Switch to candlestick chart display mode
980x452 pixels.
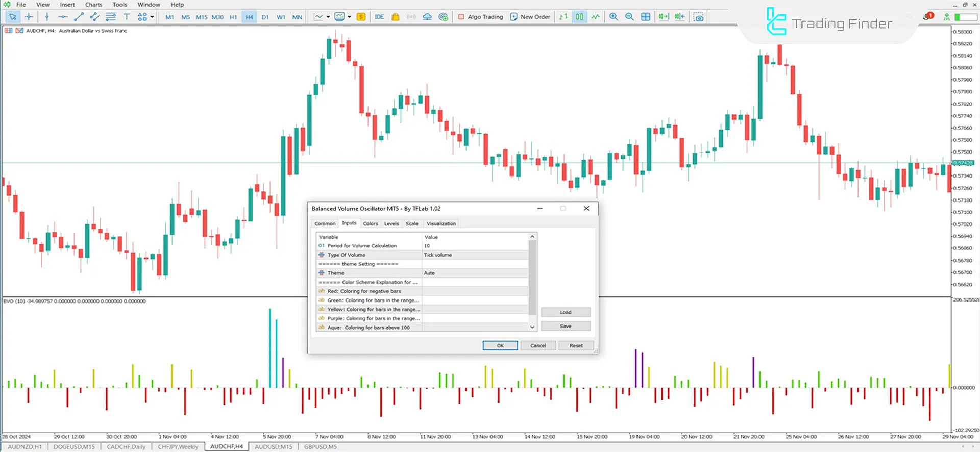point(579,17)
